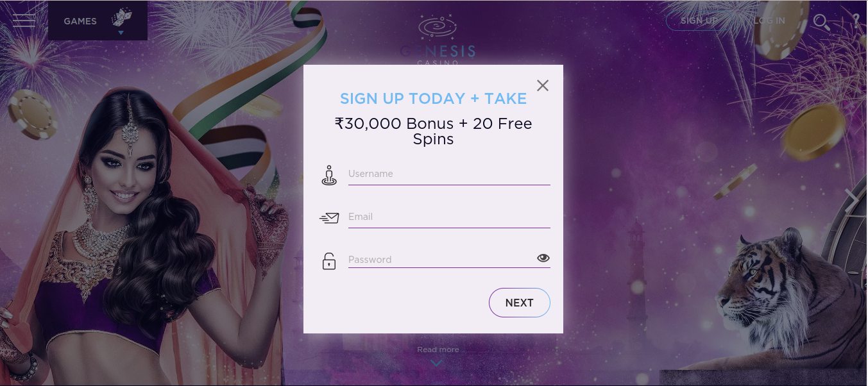
Task: Expand the Games dropdown arrow
Action: [121, 32]
